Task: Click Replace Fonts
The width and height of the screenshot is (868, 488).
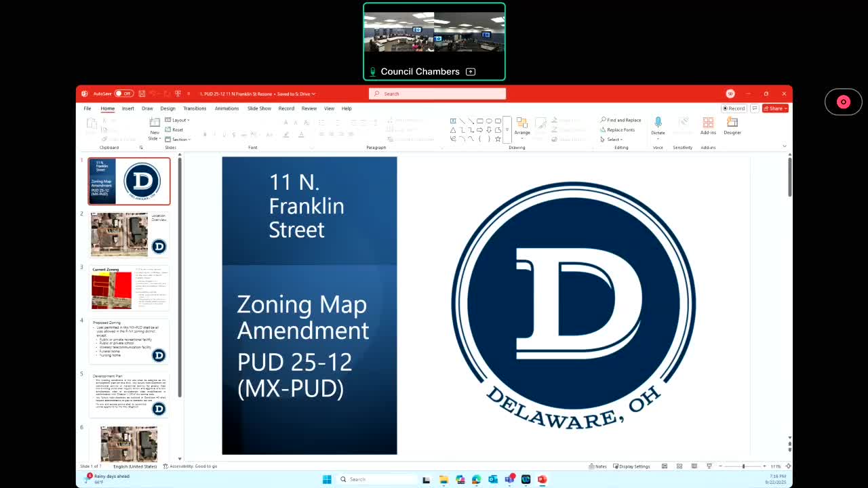Action: (618, 129)
